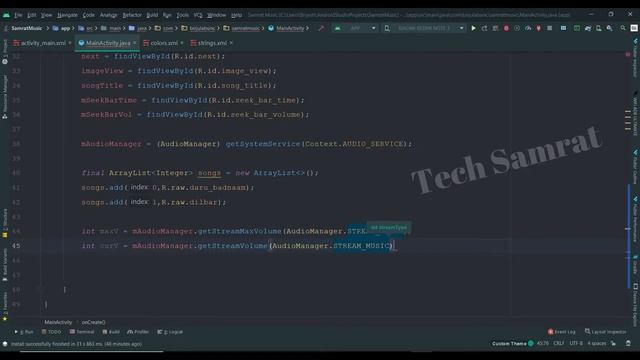Click the status bar trash/memory icon
The image size is (640, 360).
tap(629, 344)
